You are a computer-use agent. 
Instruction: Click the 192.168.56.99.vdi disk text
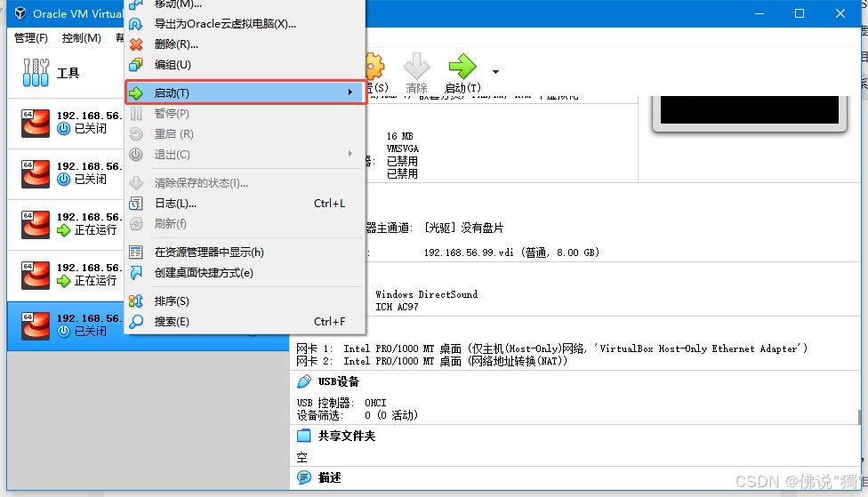pos(511,253)
